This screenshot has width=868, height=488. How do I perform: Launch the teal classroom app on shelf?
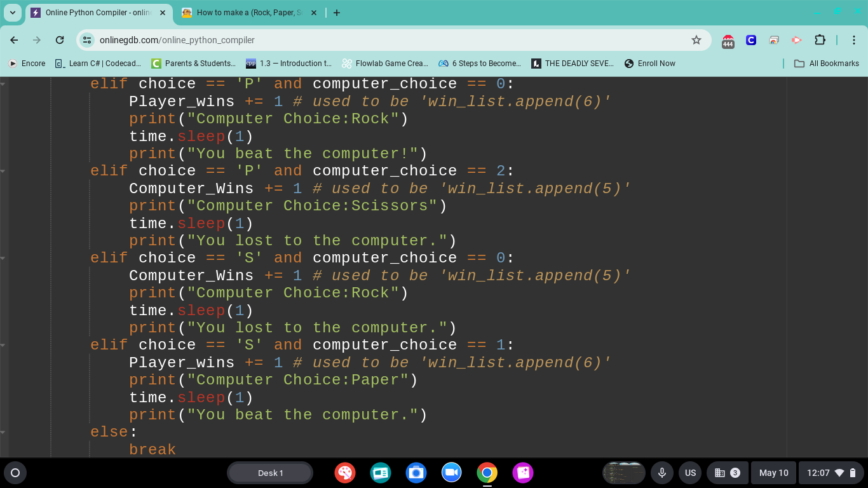click(381, 473)
